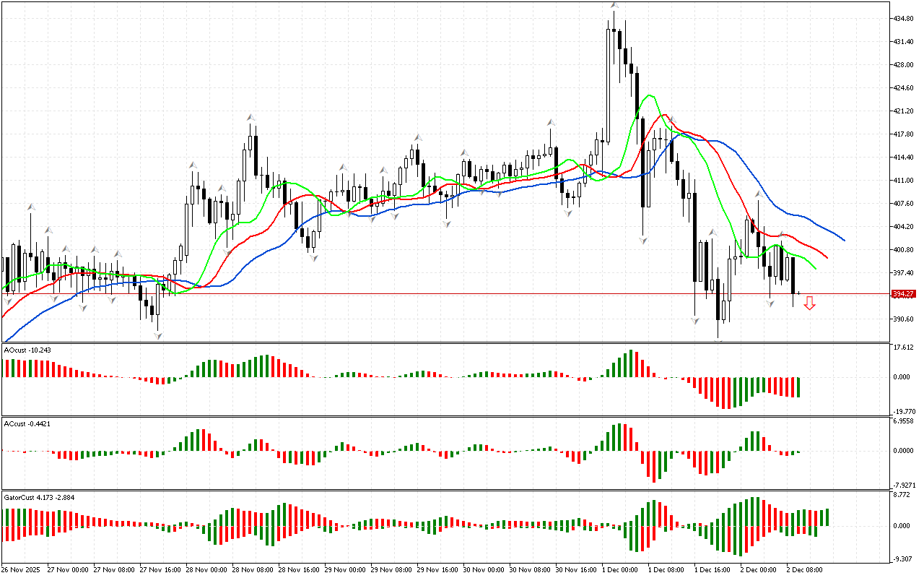Click the fractal arrow above the highest peak
The height and width of the screenshot is (578, 924).
[614, 6]
